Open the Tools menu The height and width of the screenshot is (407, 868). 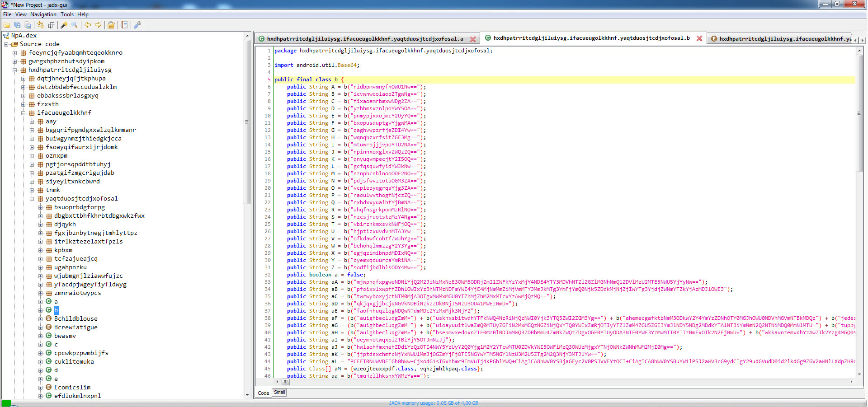(67, 14)
